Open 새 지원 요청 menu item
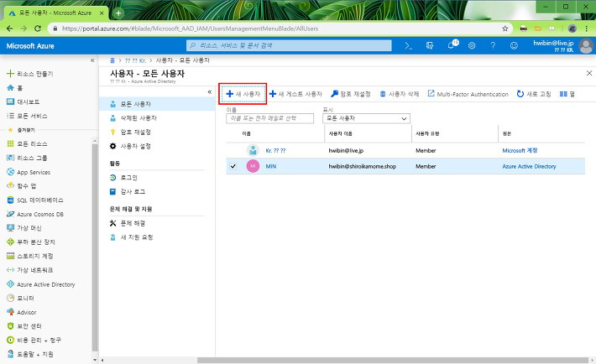This screenshot has width=596, height=364. pos(157,237)
